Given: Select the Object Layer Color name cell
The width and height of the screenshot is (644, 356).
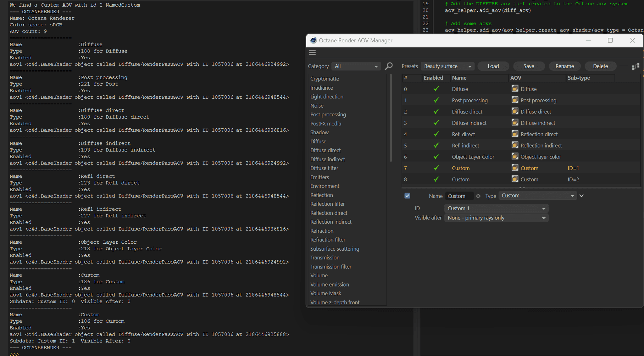Looking at the screenshot, I should coord(473,157).
